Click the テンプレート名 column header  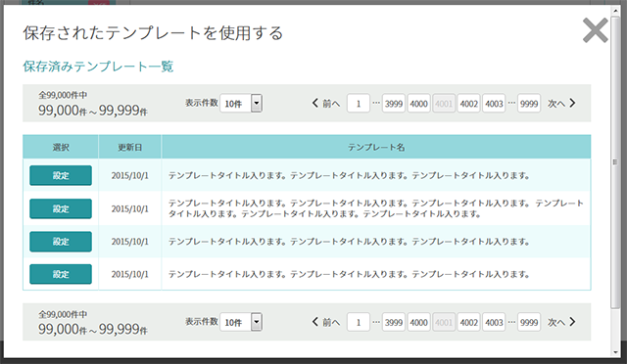click(x=376, y=147)
